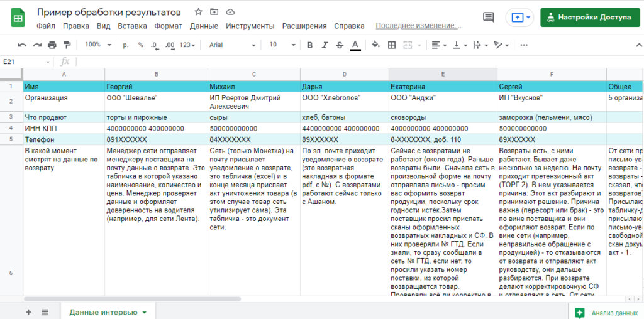Print the spreadsheet with printer icon

pyautogui.click(x=52, y=45)
